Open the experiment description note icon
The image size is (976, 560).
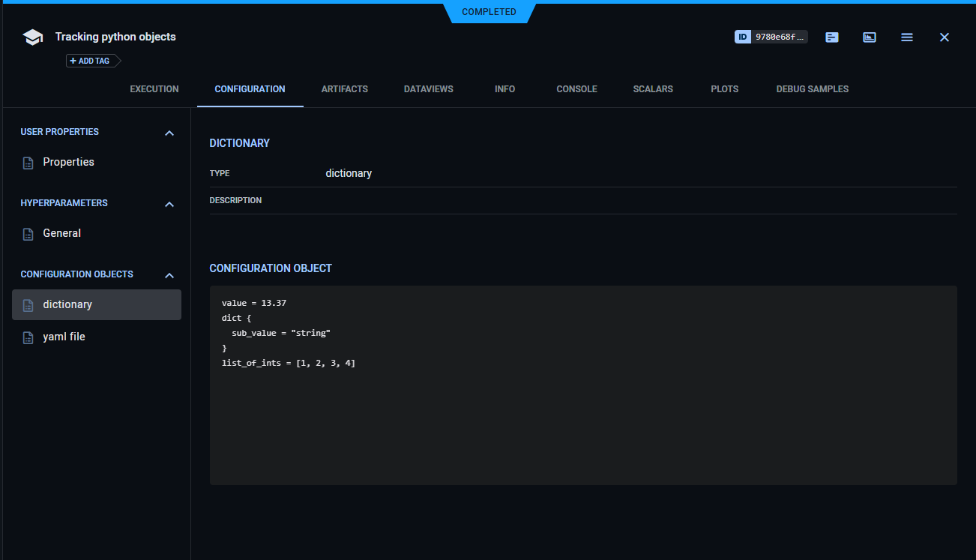click(831, 37)
